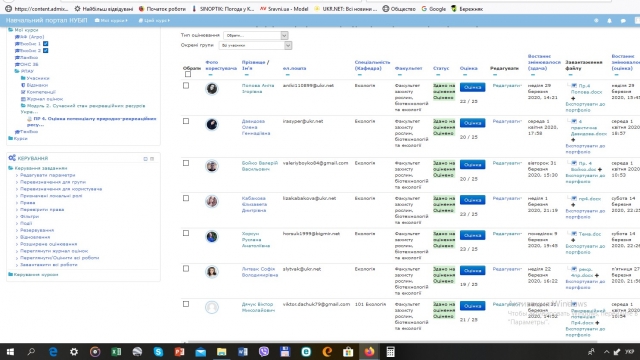The width and height of the screenshot is (640, 360).
Task: Select checkbox for Кабакова Єлизавета row
Action: 186,198
